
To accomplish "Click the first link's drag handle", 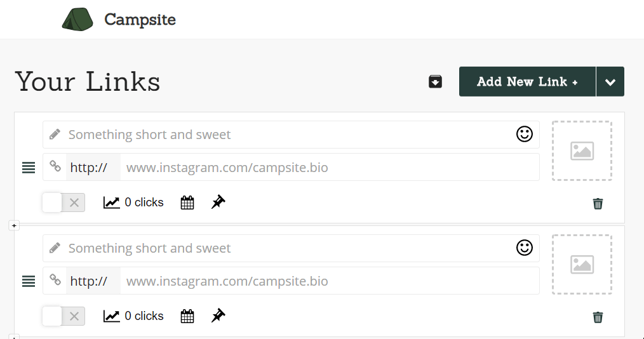I will pyautogui.click(x=29, y=168).
